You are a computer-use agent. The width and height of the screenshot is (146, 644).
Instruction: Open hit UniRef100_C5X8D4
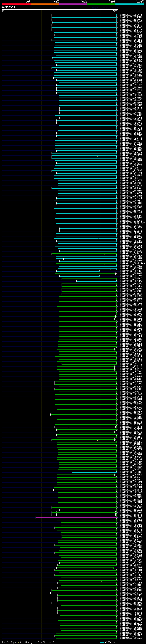tap(131, 568)
